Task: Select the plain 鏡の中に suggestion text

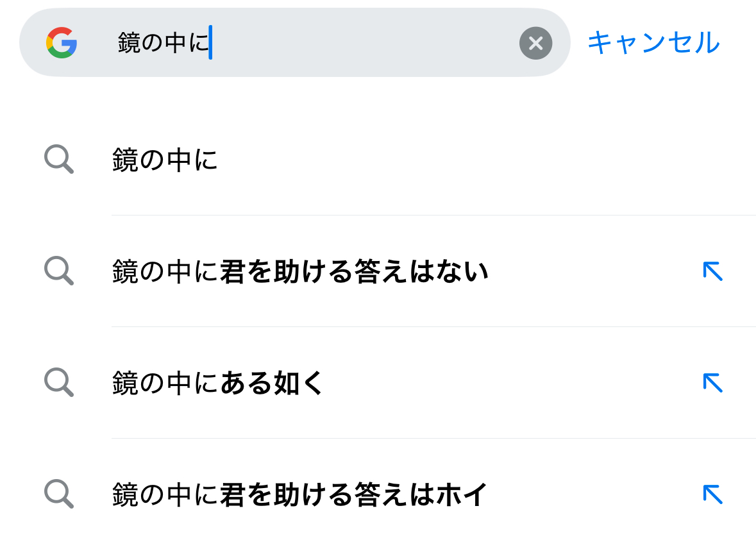Action: coord(165,160)
